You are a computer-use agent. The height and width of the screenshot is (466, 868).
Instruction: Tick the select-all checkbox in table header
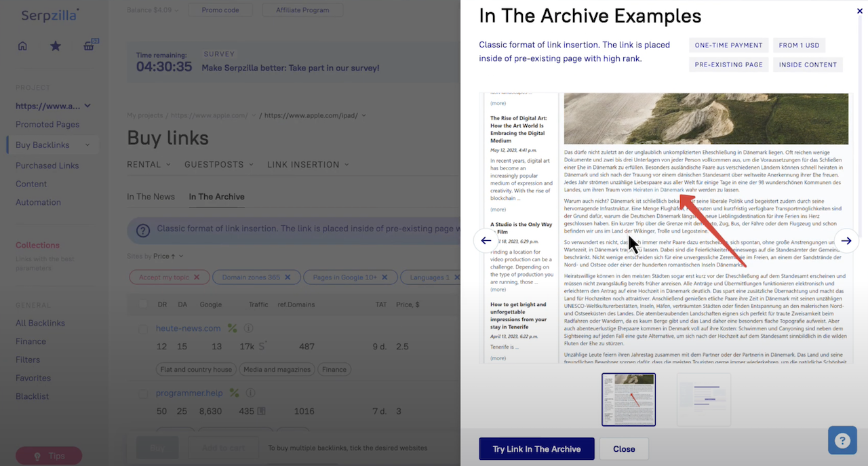(x=142, y=305)
